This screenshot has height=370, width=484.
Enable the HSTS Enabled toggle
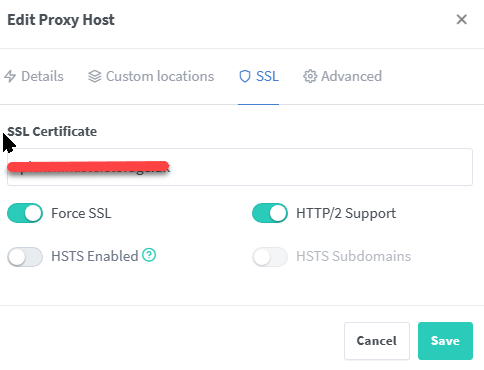click(25, 257)
